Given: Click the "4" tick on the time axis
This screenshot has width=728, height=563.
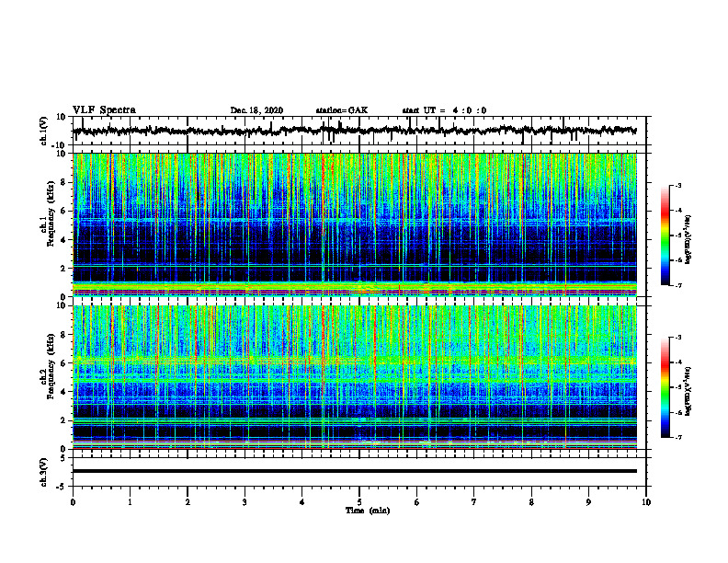Looking at the screenshot, I should [302, 502].
